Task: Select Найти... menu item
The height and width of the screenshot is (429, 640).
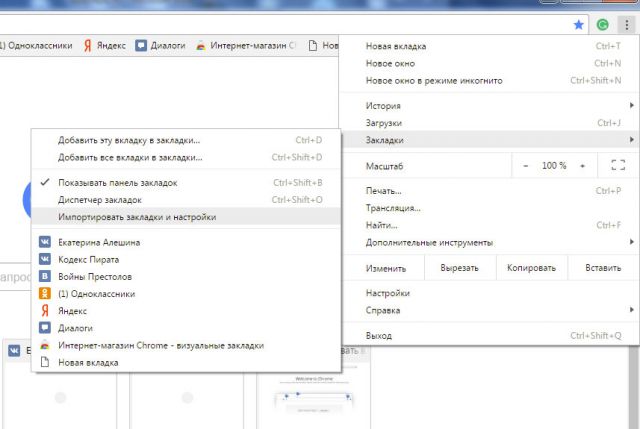Action: tap(489, 225)
